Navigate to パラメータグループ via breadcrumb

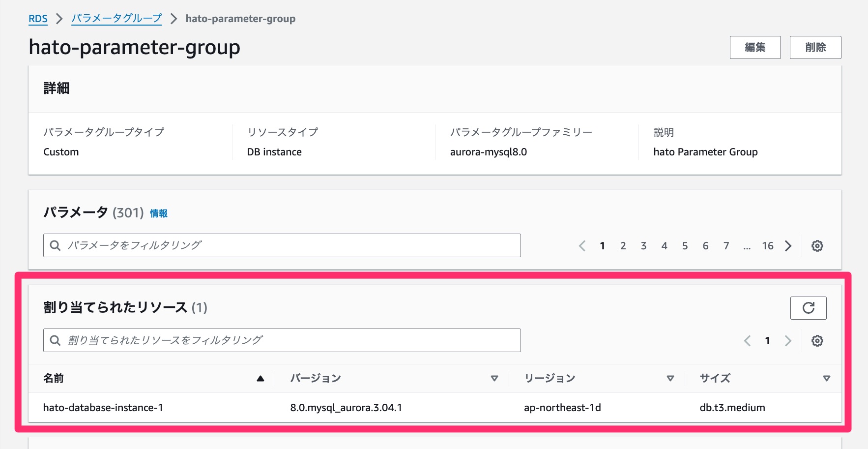pyautogui.click(x=116, y=18)
